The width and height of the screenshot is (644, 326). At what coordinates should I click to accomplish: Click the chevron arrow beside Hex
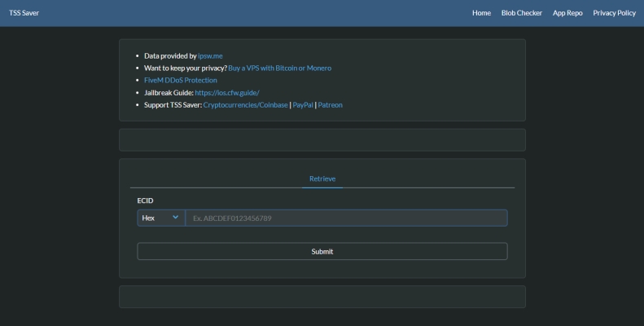[175, 218]
